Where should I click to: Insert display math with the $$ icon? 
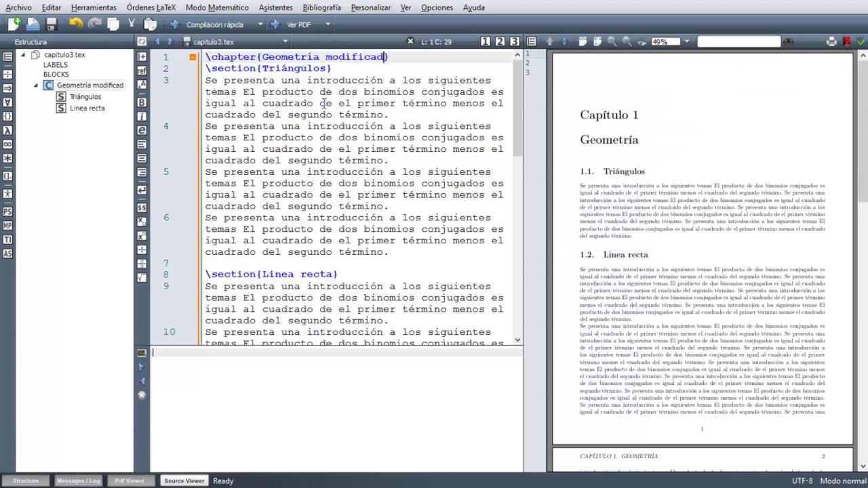[x=142, y=207]
